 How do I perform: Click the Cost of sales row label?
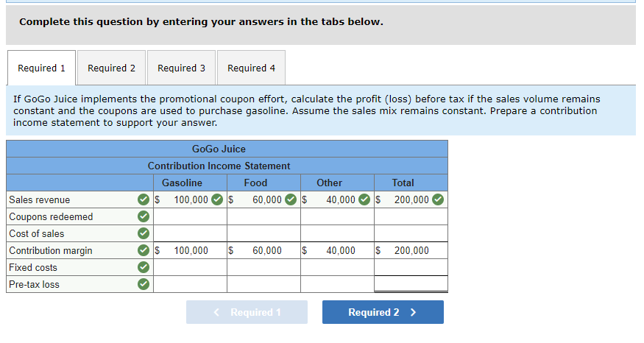click(37, 233)
